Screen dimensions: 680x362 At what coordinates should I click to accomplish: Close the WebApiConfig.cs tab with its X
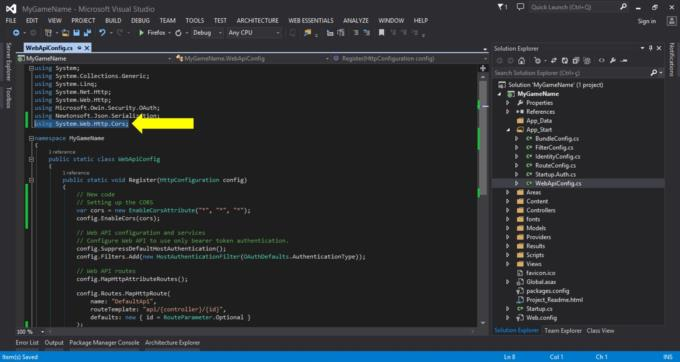coord(86,48)
